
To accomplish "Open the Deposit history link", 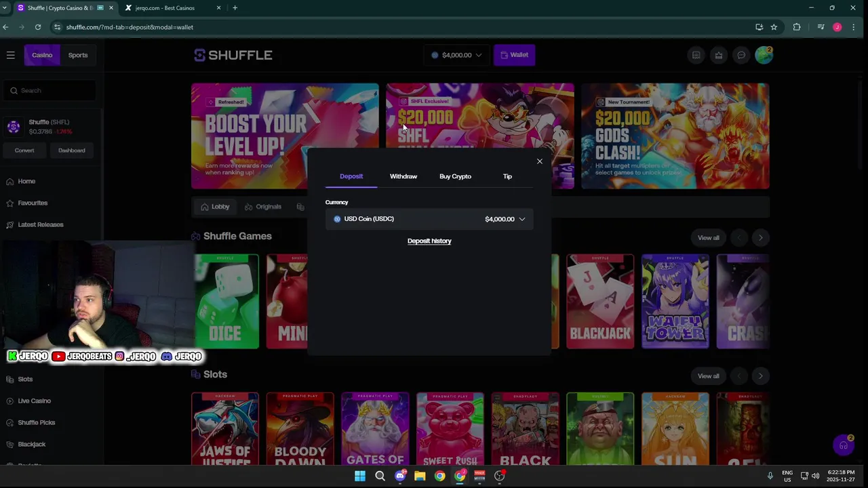I will [x=429, y=241].
